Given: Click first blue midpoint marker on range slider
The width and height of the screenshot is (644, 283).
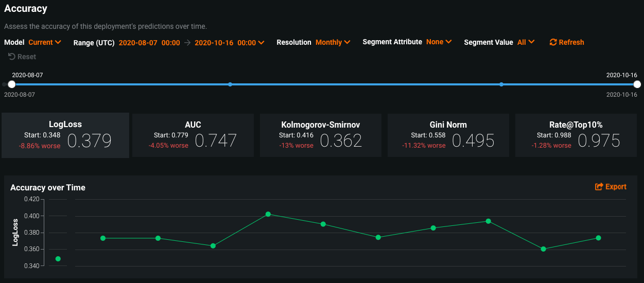Looking at the screenshot, I should pyautogui.click(x=230, y=84).
